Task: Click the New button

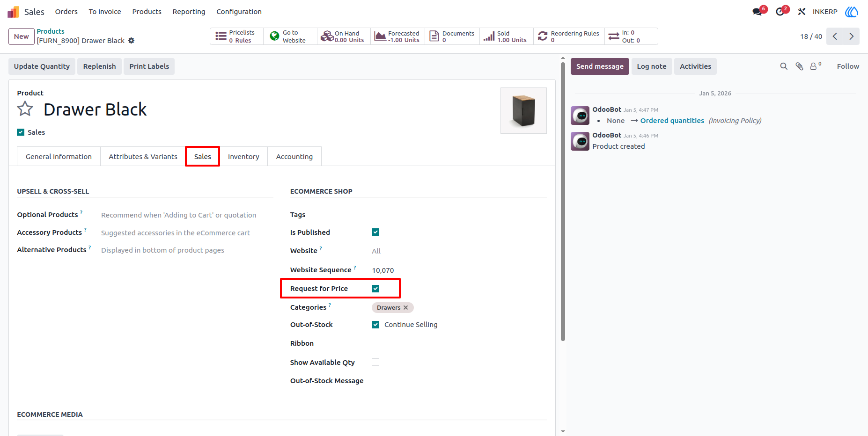Action: 22,36
